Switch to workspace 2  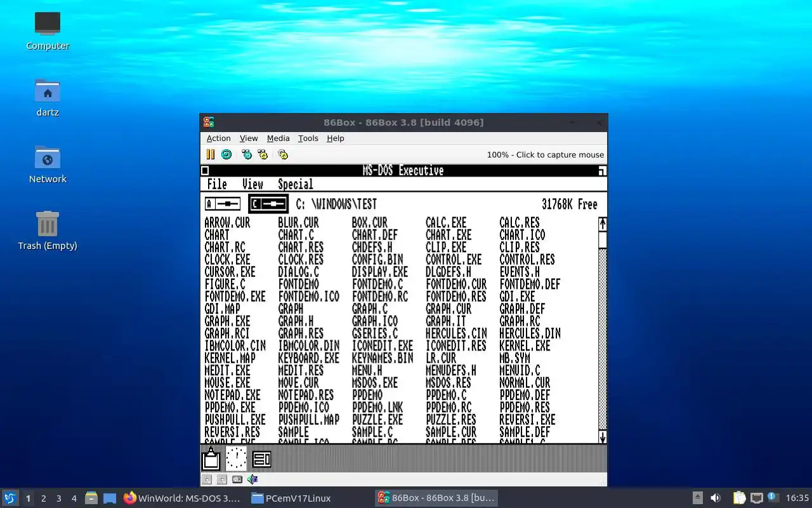[43, 498]
